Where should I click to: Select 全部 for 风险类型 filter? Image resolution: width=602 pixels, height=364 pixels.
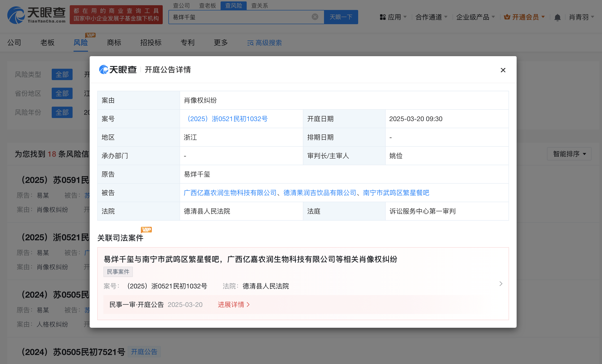62,74
